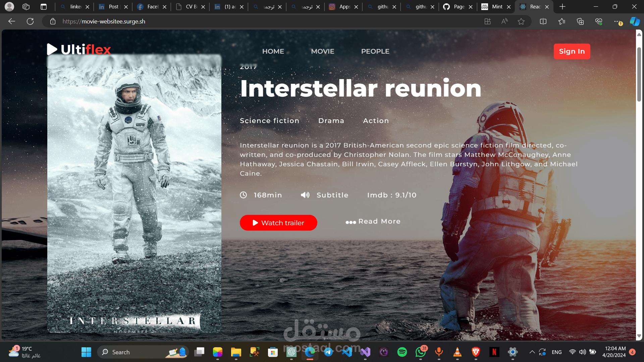Image resolution: width=644 pixels, height=362 pixels.
Task: Open File Explorer from the taskbar
Action: 236,352
